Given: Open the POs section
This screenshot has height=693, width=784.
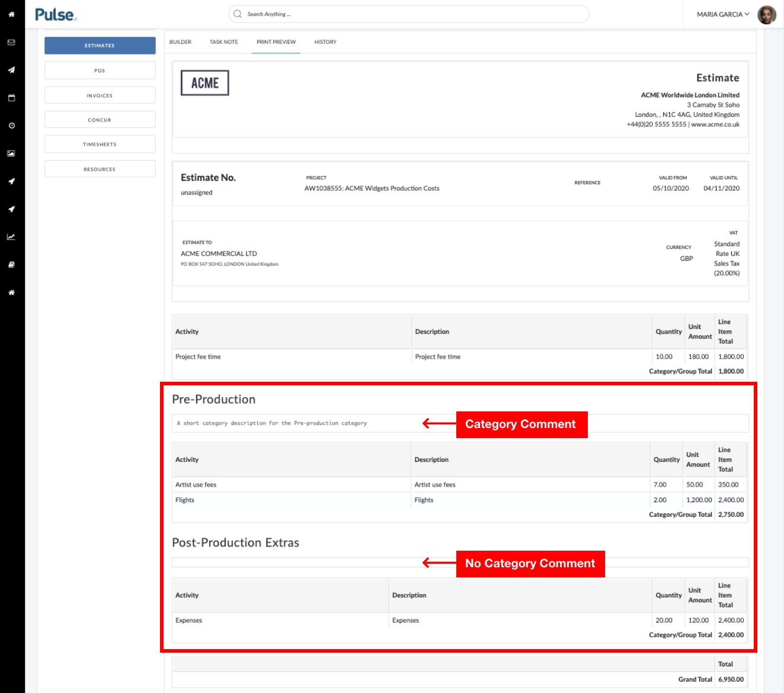Looking at the screenshot, I should (x=100, y=71).
